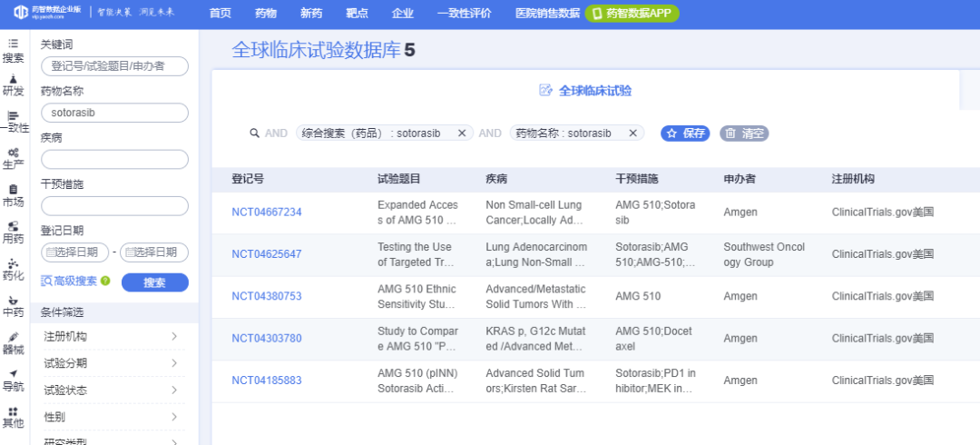Open 高级搜索 advanced search link
The image size is (980, 445).
tap(69, 281)
